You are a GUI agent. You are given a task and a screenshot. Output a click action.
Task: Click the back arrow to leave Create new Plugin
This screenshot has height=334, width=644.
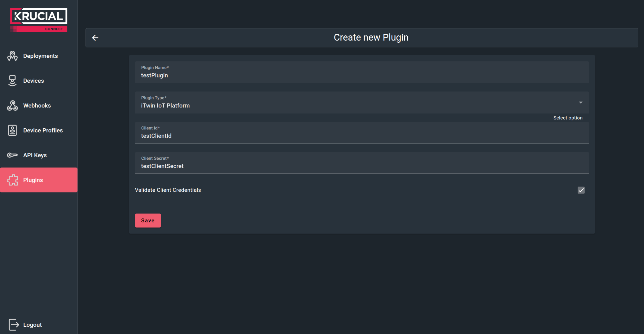[x=96, y=37]
